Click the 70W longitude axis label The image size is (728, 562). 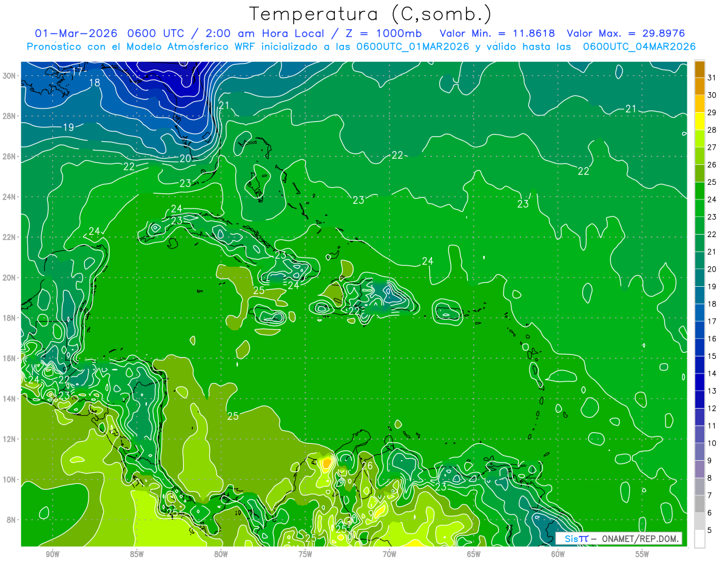[389, 554]
